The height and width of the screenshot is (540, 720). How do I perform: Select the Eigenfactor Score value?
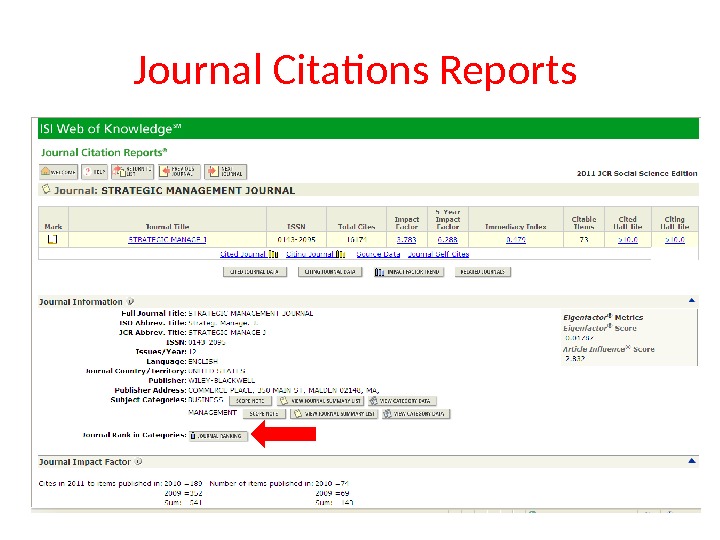[x=579, y=338]
